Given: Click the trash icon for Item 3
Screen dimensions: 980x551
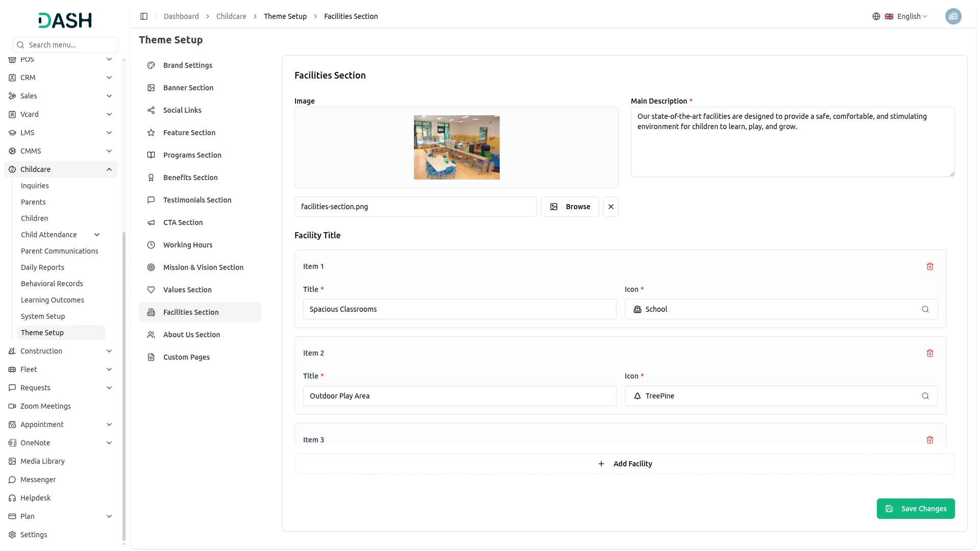Looking at the screenshot, I should tap(929, 440).
